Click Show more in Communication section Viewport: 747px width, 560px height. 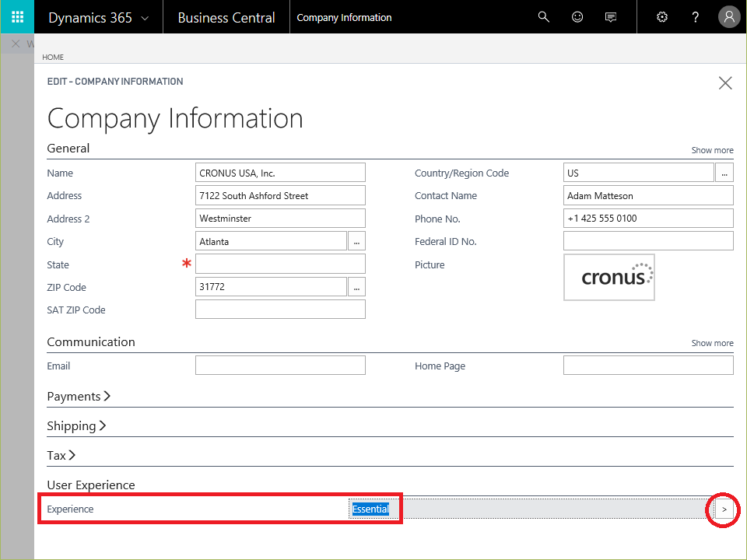pyautogui.click(x=712, y=343)
